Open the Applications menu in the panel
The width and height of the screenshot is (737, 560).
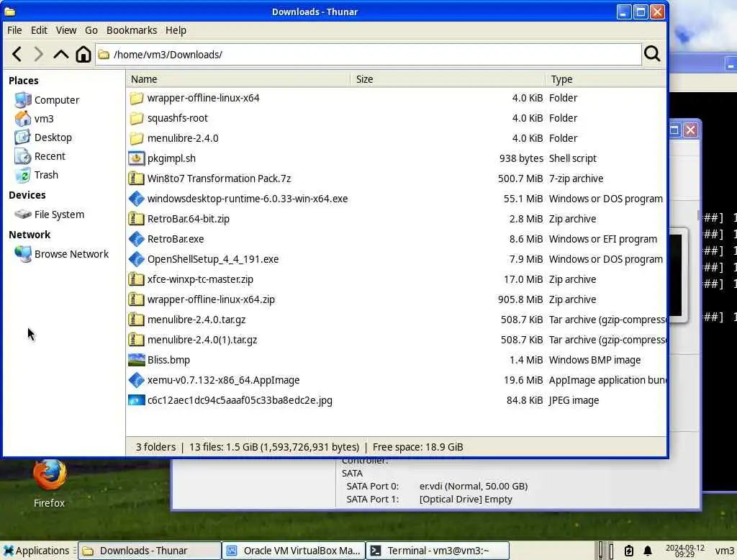[36, 551]
